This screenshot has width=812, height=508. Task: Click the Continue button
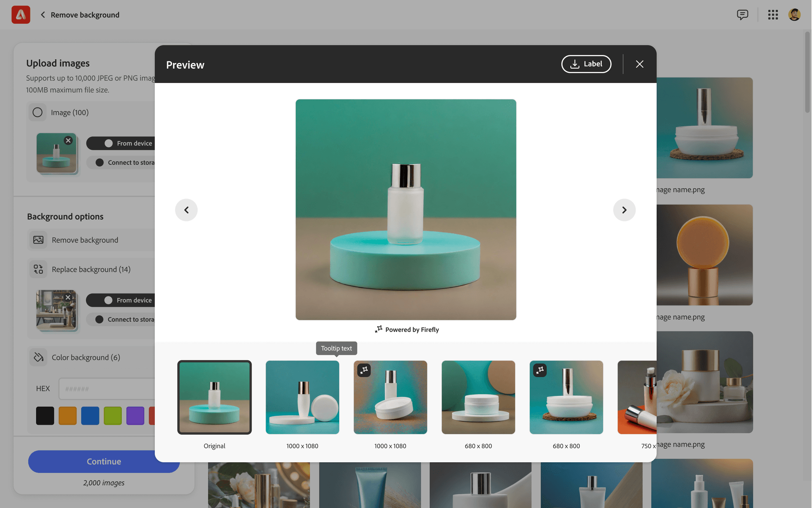tap(104, 461)
